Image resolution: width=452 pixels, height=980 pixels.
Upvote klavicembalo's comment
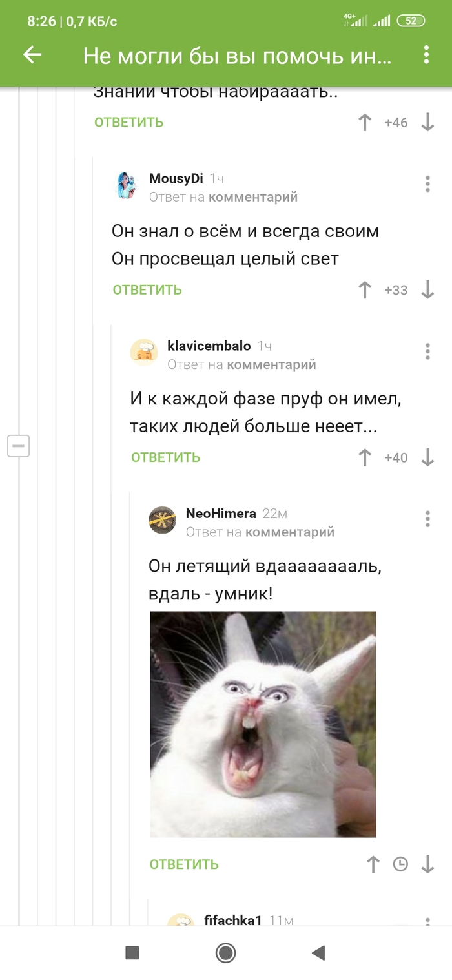[365, 457]
